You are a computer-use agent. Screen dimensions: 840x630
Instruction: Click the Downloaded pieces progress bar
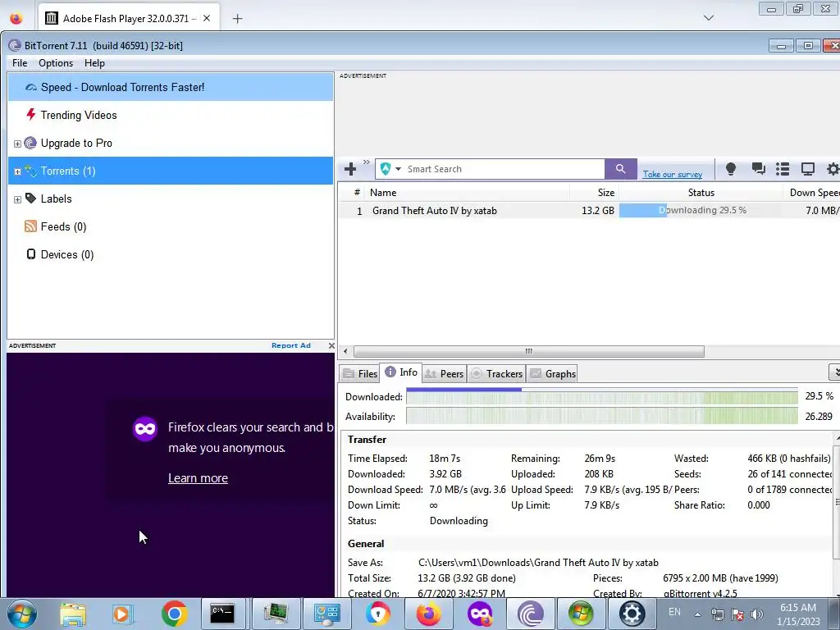pyautogui.click(x=601, y=396)
